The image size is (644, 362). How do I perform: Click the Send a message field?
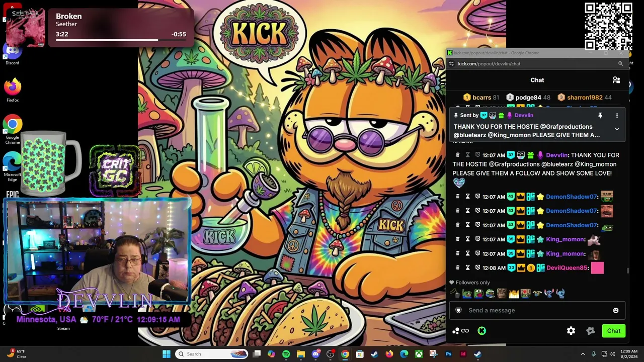tap(537, 310)
